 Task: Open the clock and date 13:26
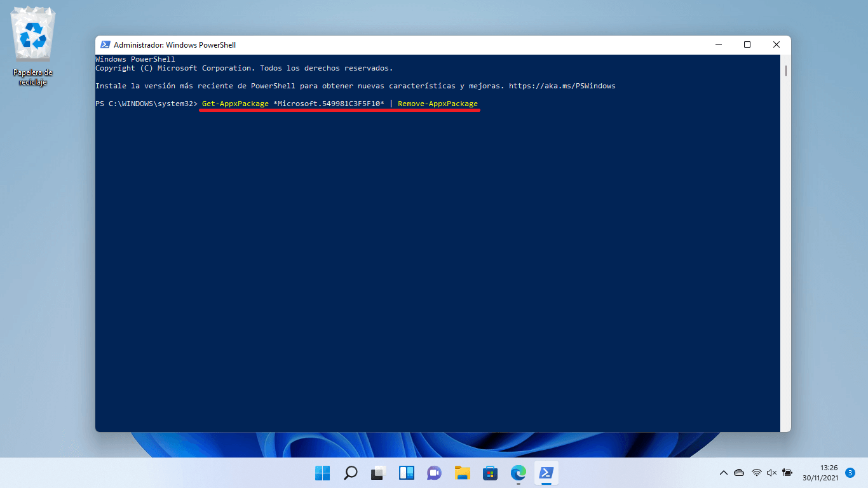pyautogui.click(x=820, y=473)
